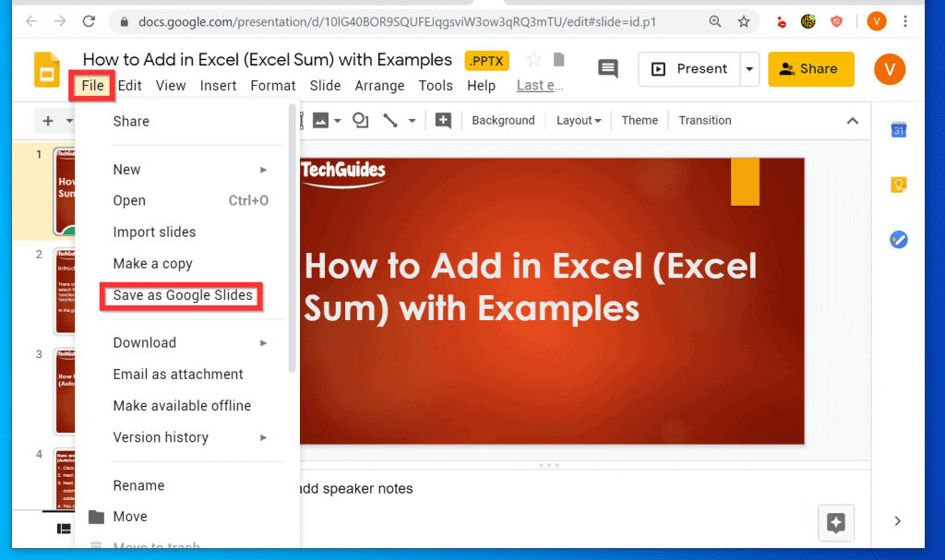
Task: Open the Slide menu
Action: pyautogui.click(x=326, y=86)
